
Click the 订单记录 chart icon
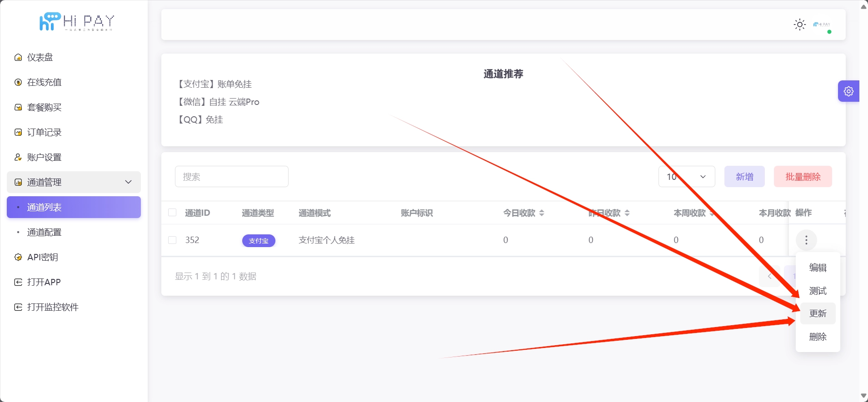[18, 132]
